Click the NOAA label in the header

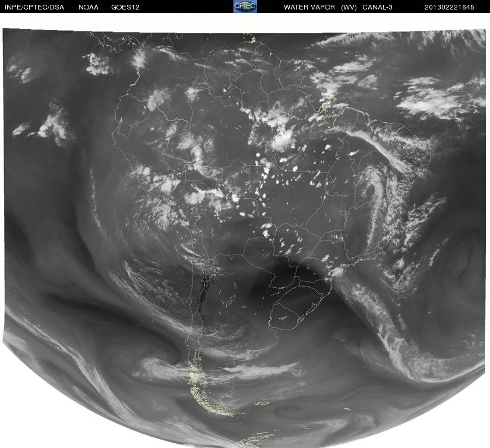tap(88, 7)
